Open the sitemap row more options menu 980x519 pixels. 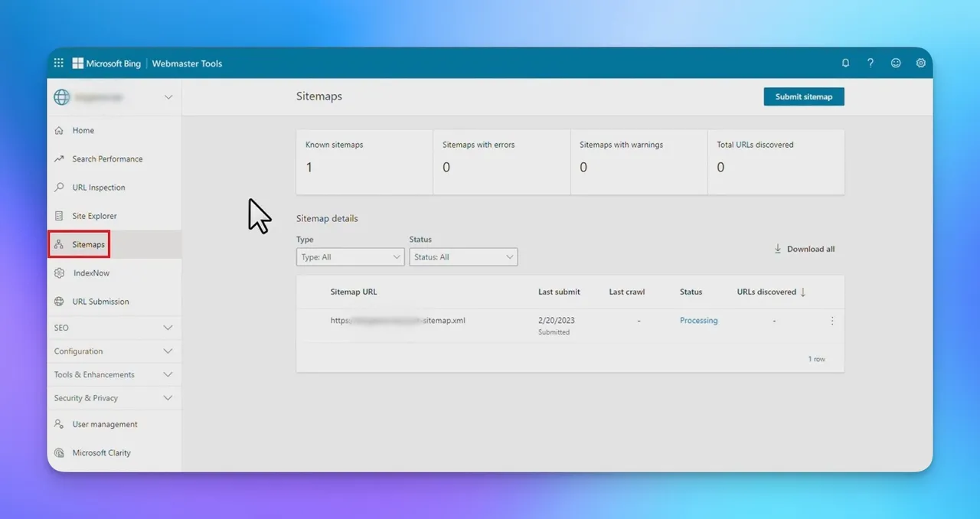click(832, 322)
